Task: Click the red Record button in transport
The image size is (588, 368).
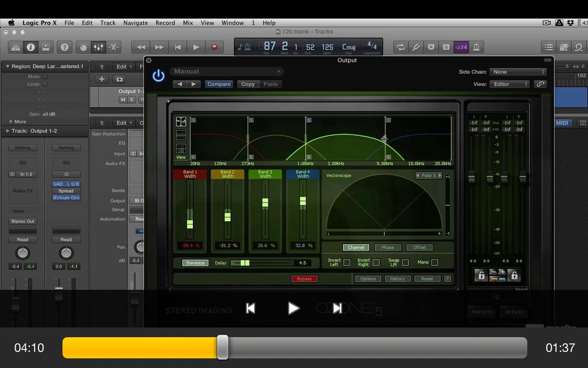Action: point(214,47)
